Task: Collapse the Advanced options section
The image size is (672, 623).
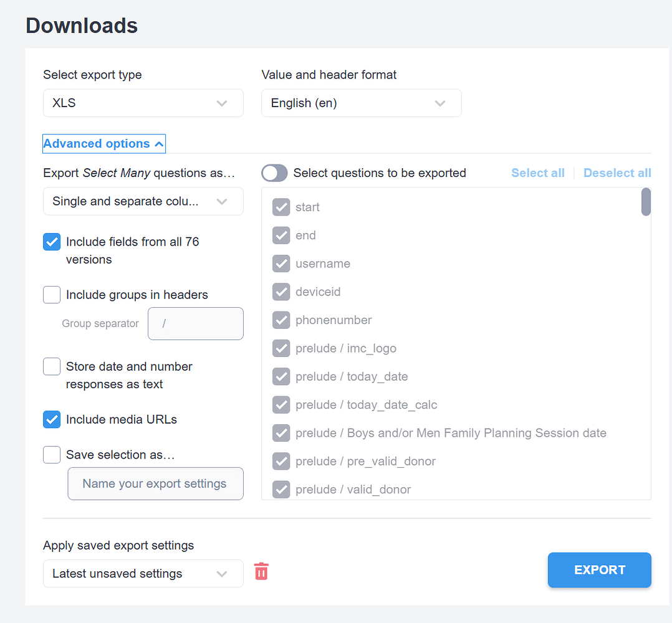Action: coord(103,143)
